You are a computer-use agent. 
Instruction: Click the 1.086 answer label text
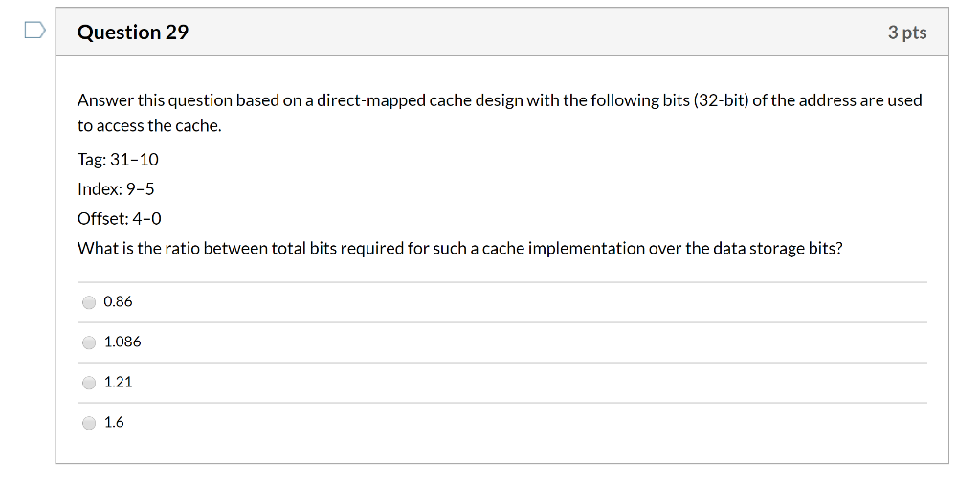(122, 342)
